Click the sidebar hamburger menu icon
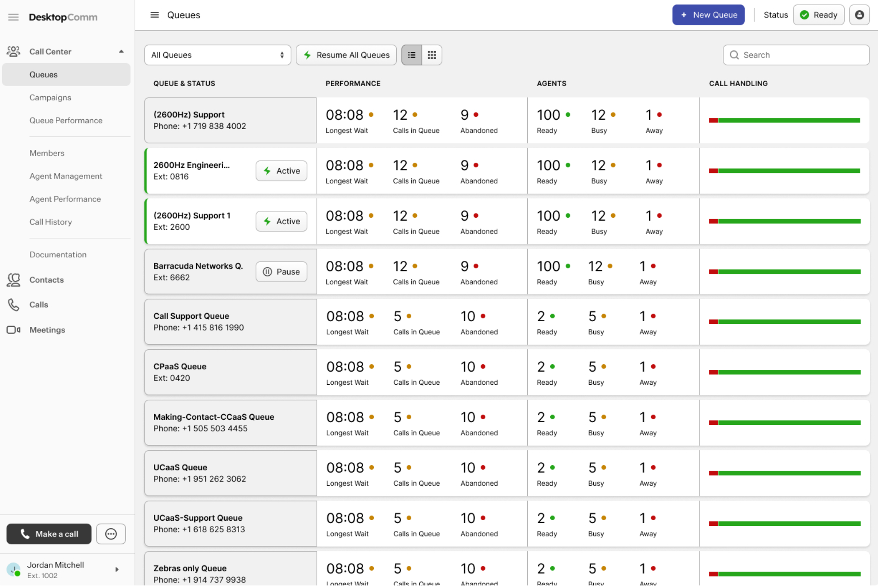The image size is (878, 588). (13, 17)
